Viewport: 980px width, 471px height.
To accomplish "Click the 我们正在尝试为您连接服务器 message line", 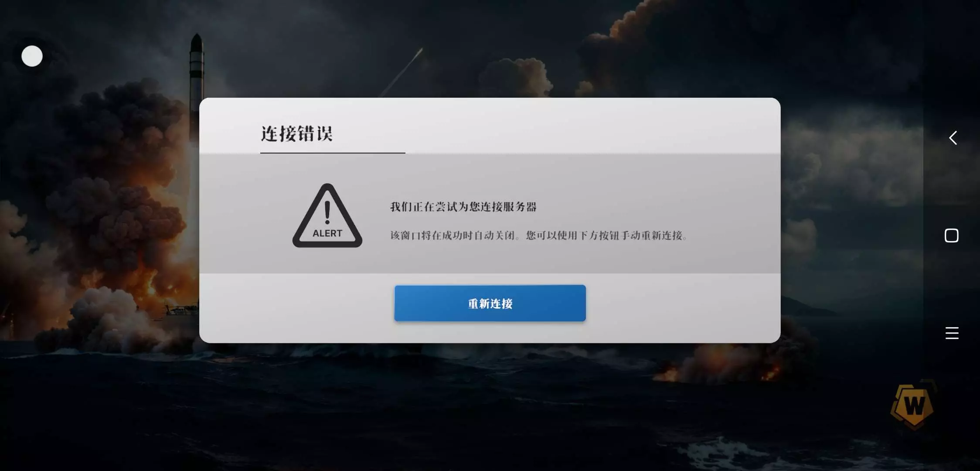I will coord(463,207).
